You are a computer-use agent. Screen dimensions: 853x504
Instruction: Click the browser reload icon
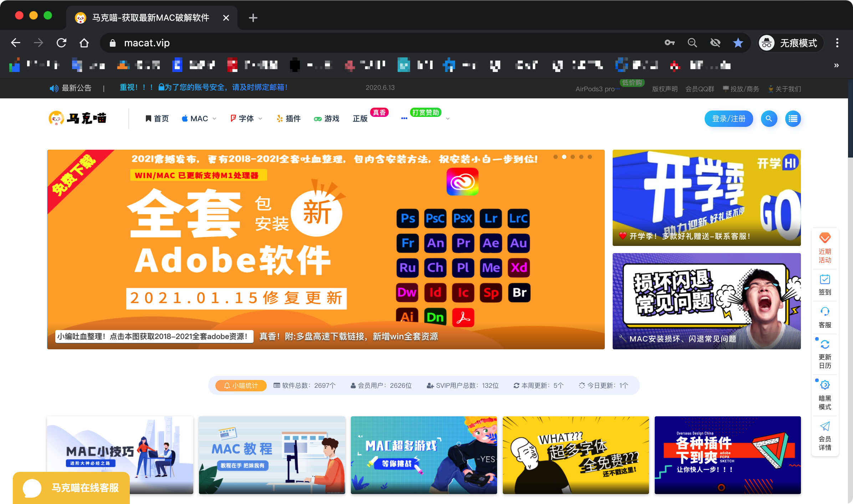point(61,43)
